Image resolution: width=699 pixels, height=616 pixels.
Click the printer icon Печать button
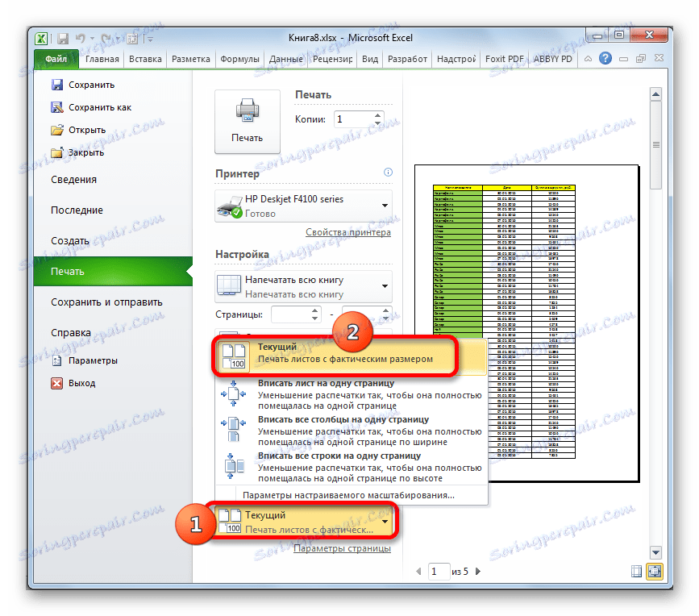[x=248, y=121]
